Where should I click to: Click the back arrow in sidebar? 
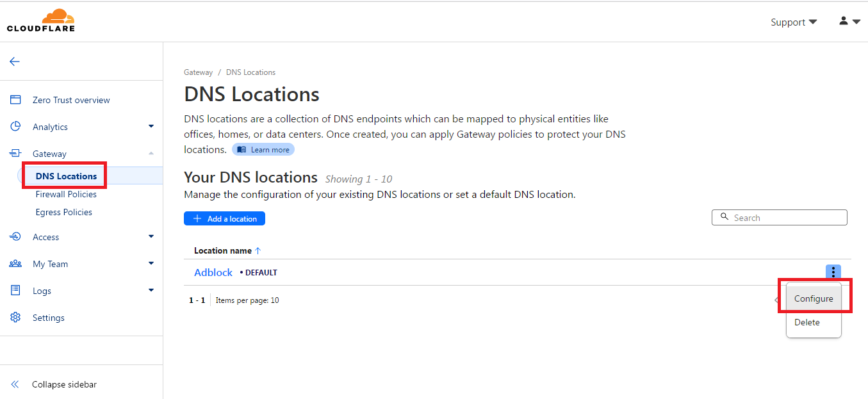click(x=15, y=61)
